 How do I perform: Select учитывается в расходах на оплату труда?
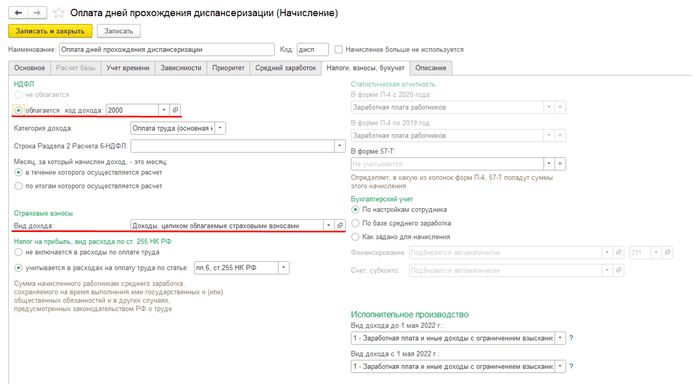[x=18, y=268]
